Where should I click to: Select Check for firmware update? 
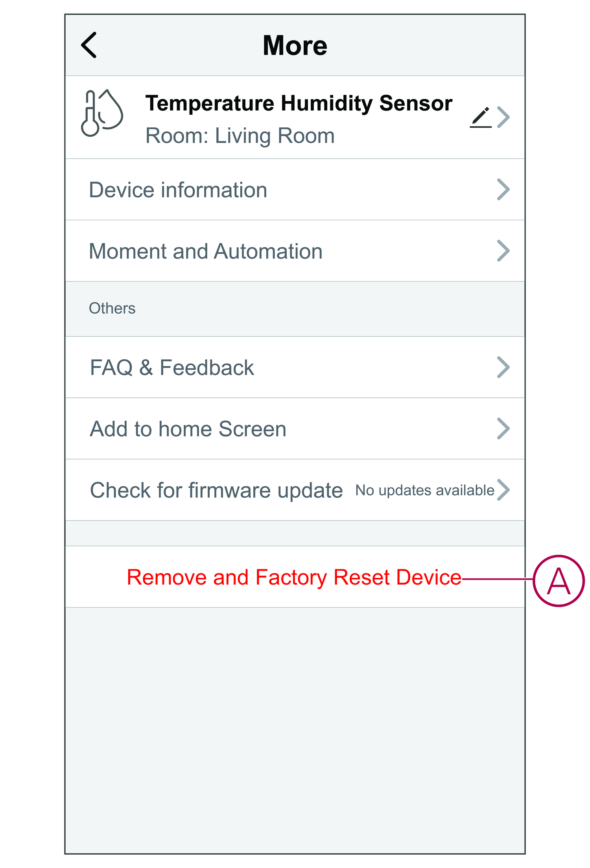click(x=216, y=490)
